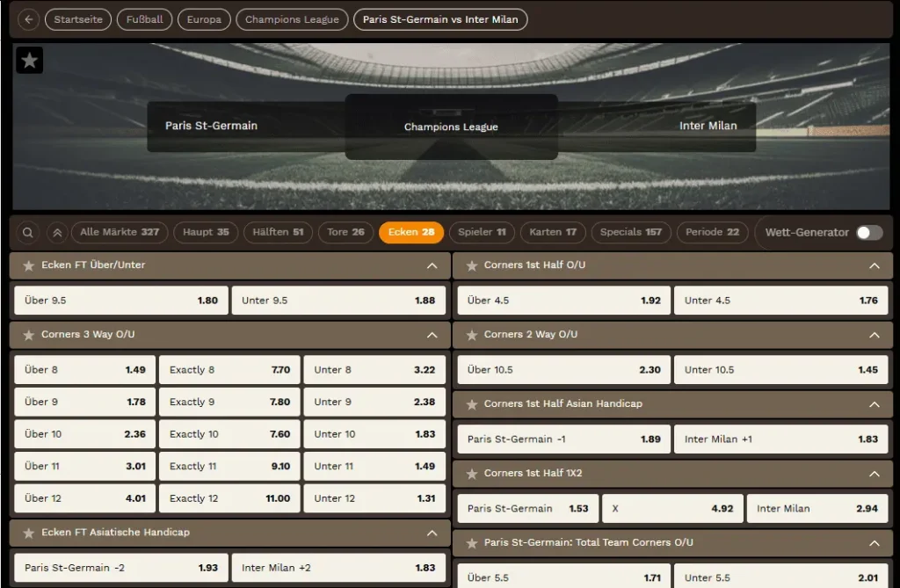Collapse Corners 1st Half 1X2 section
This screenshot has height=588, width=900.
(875, 475)
